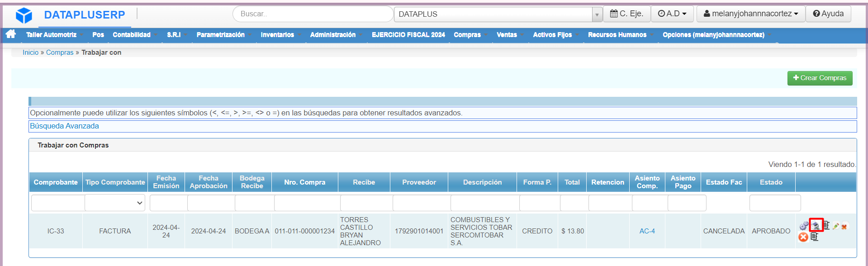Go to home via house icon
Viewport: 868px width, 266px height.
point(11,34)
